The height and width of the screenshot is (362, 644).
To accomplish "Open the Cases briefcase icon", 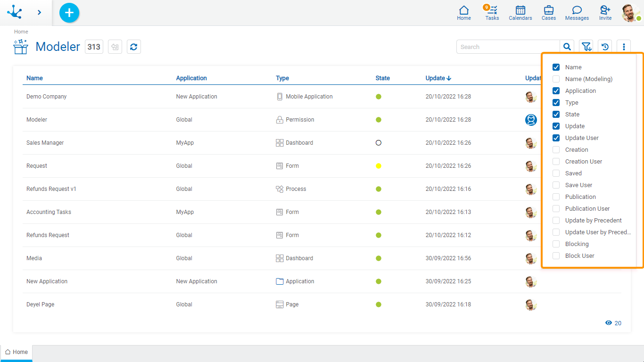I will click(549, 13).
